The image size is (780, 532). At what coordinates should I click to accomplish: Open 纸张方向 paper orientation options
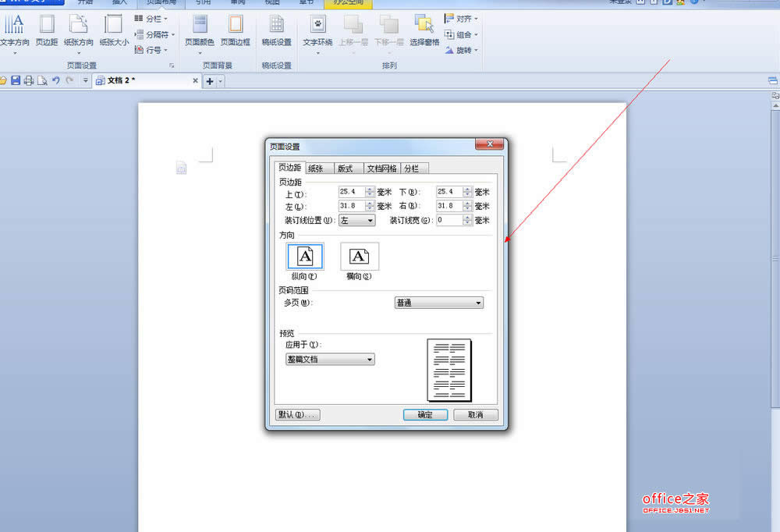pos(79,32)
